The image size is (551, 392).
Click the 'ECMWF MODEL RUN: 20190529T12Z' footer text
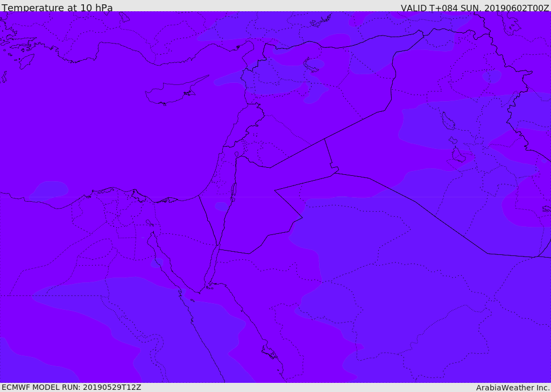point(72,387)
